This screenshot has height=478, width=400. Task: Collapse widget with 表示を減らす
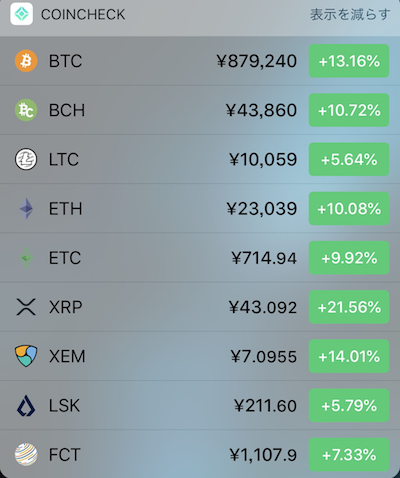pyautogui.click(x=350, y=15)
